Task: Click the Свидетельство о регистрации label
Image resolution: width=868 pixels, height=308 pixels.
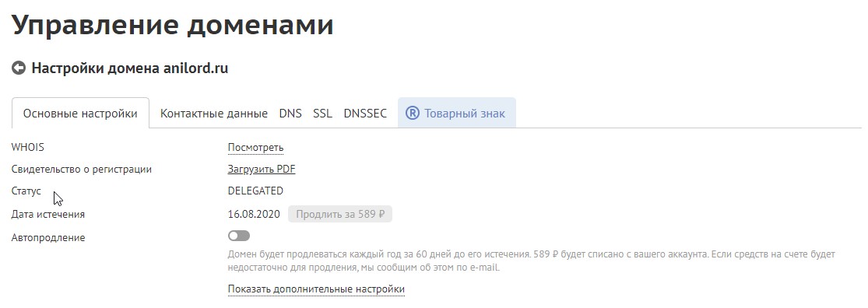Action: (x=82, y=170)
